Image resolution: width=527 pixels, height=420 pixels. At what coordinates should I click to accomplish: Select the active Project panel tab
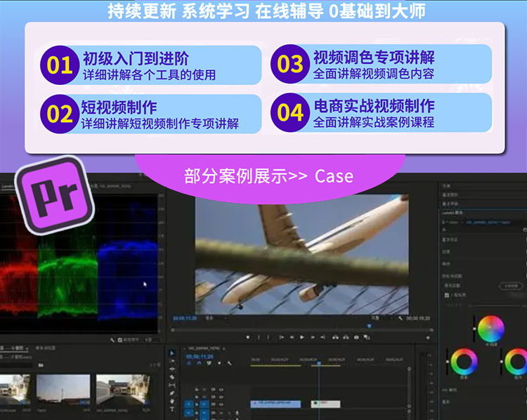coord(13,348)
